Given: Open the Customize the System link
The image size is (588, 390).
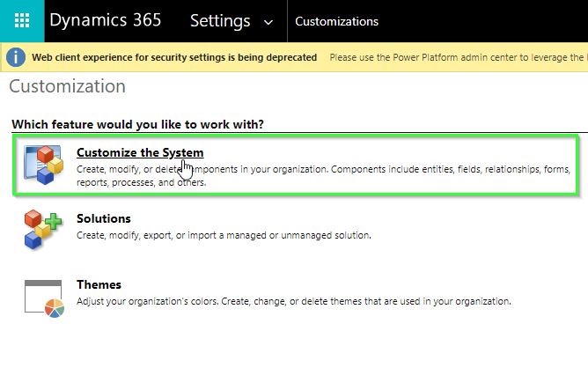Looking at the screenshot, I should [x=140, y=153].
